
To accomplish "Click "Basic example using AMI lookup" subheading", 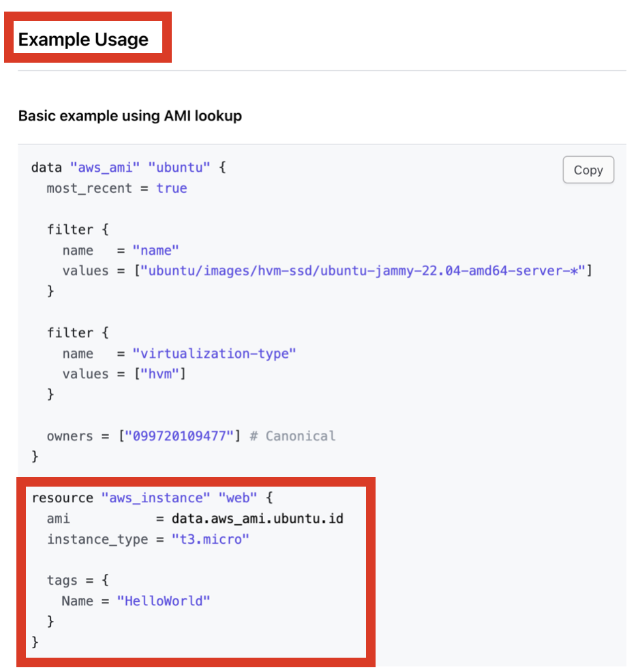I will coord(130,116).
